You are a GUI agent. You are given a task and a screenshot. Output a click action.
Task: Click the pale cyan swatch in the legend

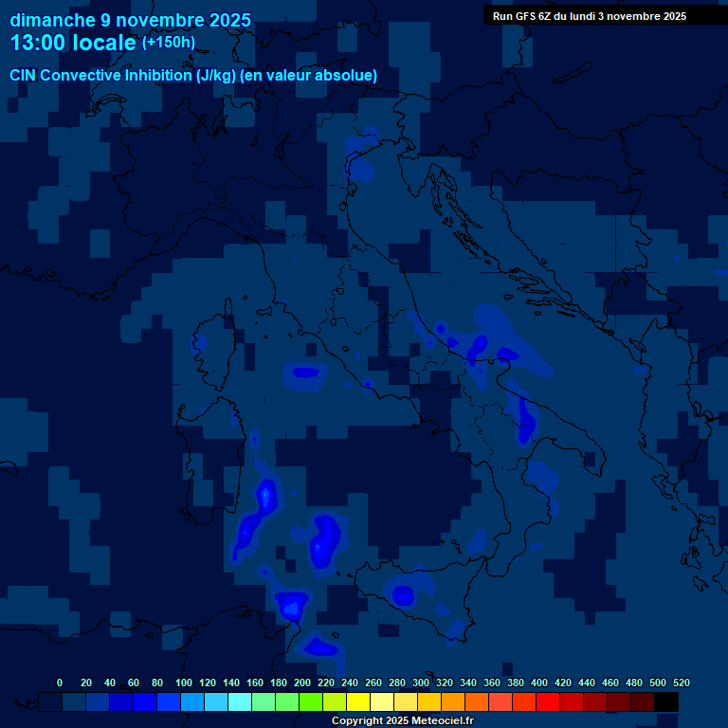coord(240,701)
